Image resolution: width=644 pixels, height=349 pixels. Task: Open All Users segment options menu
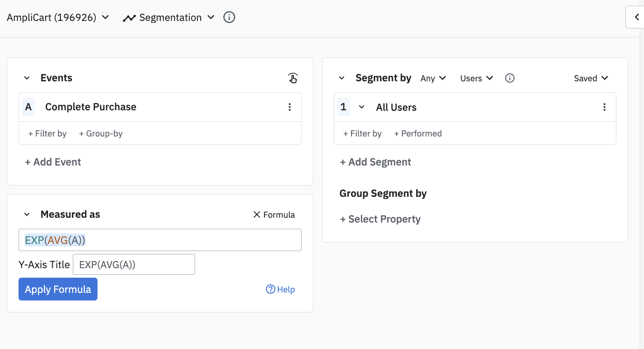(605, 107)
